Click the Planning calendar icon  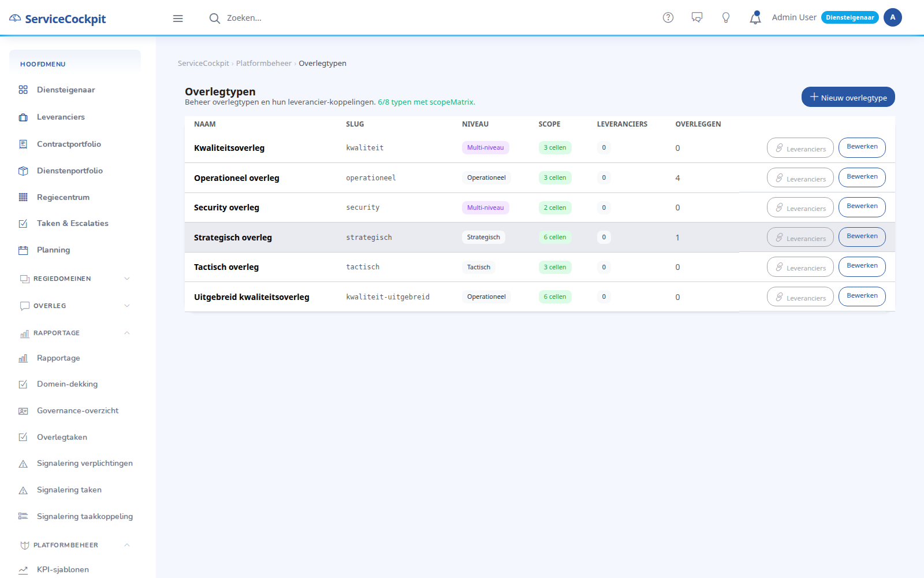pyautogui.click(x=23, y=250)
